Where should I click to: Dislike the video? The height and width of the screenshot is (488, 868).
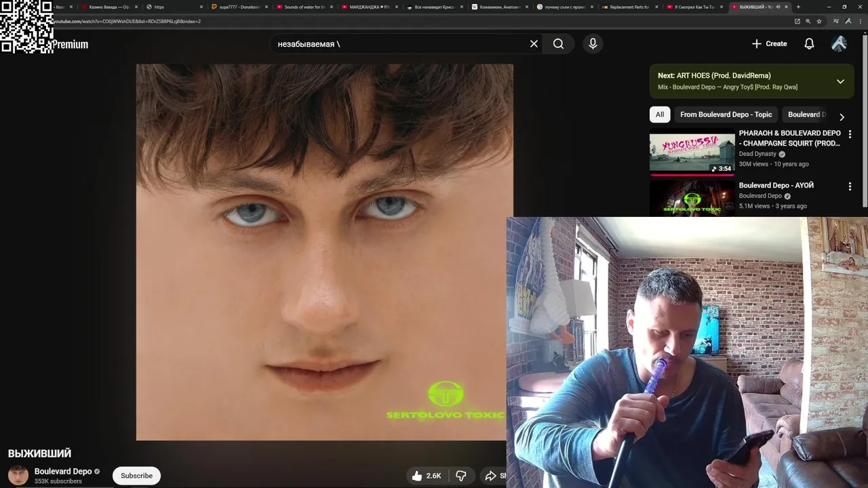pos(461,476)
